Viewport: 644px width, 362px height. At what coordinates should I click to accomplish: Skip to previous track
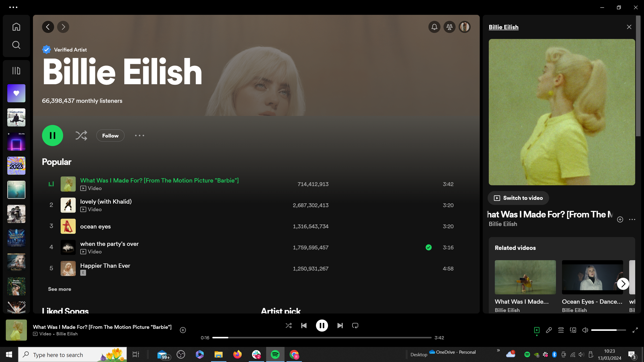click(304, 326)
